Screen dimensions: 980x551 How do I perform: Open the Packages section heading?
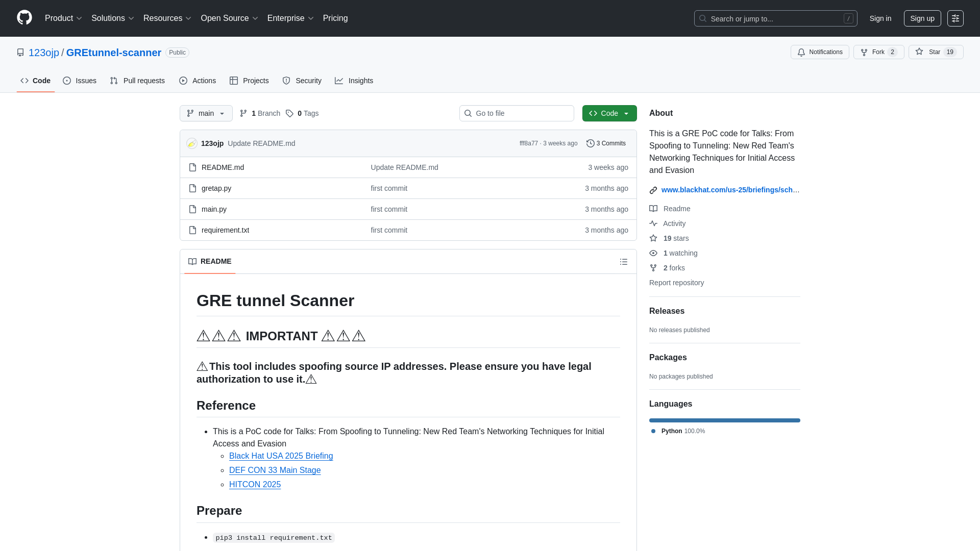[668, 358]
